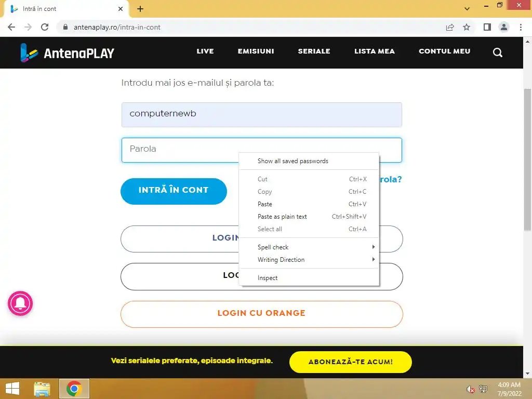Click 'Select all' in the context menu
Image resolution: width=532 pixels, height=399 pixels.
[309, 229]
